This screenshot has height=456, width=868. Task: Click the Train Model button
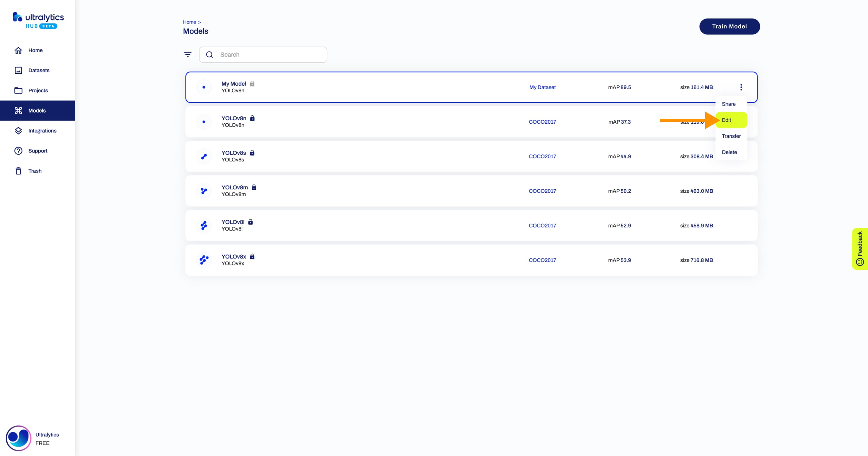coord(730,26)
